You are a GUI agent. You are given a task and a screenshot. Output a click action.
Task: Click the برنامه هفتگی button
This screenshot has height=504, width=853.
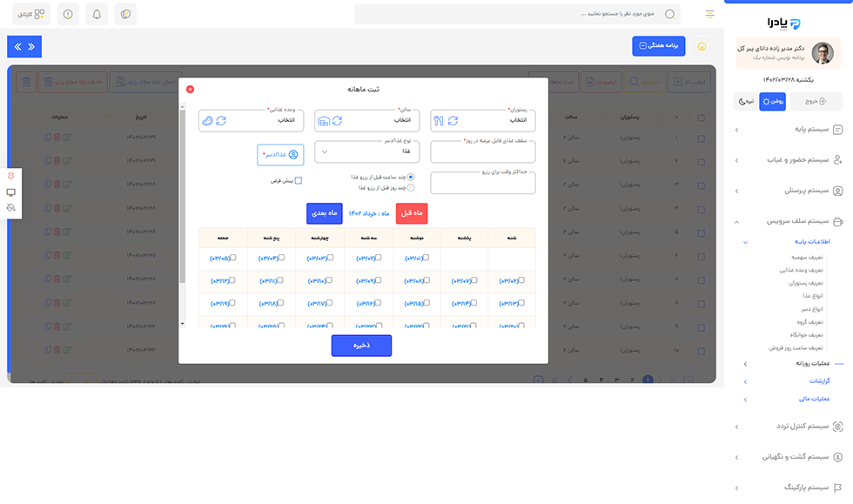click(x=658, y=46)
